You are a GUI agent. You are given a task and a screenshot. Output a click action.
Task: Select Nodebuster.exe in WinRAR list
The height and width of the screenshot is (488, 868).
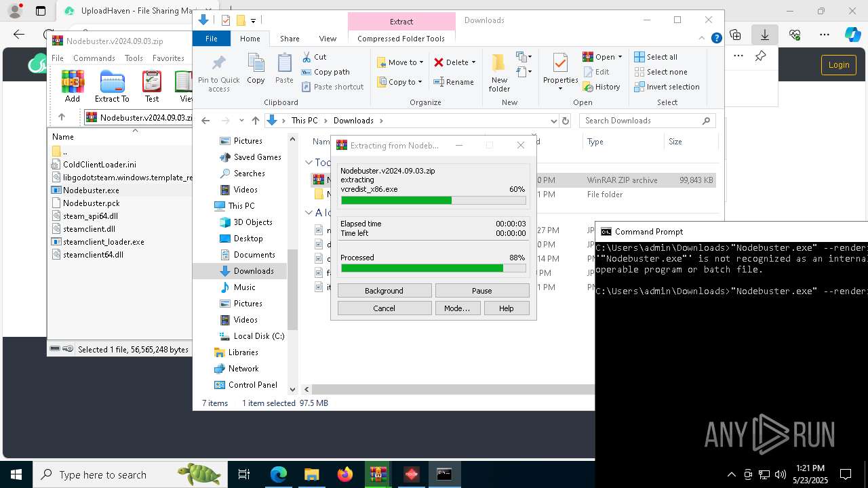point(91,190)
